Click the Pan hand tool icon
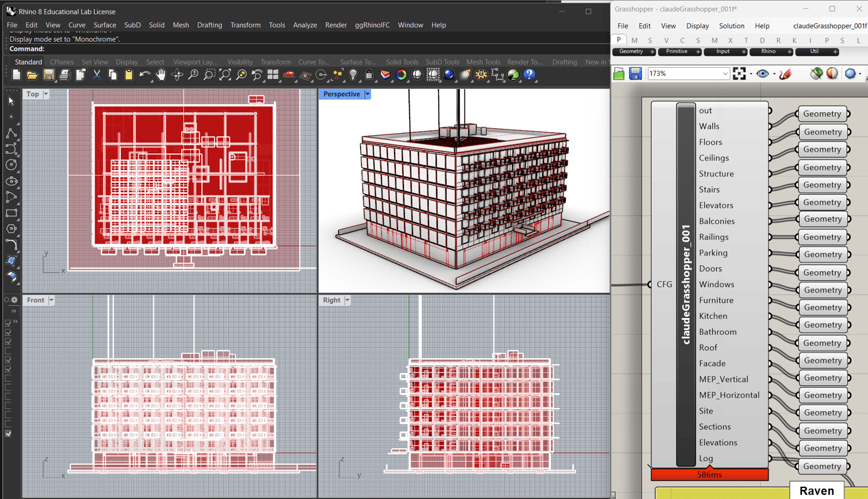 click(x=161, y=75)
